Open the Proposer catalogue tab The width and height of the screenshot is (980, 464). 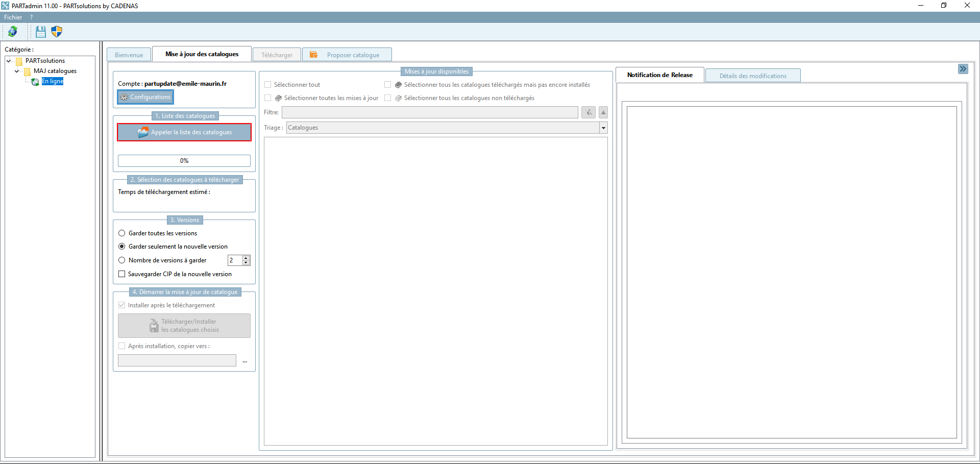347,55
